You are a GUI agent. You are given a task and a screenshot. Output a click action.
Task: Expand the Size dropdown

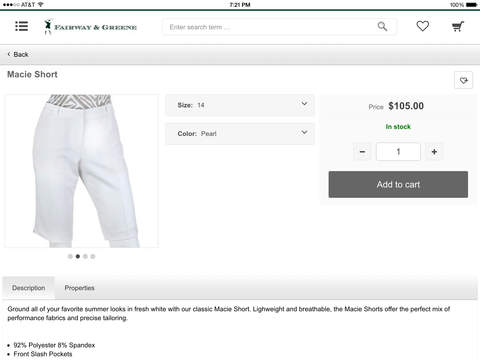tap(240, 105)
